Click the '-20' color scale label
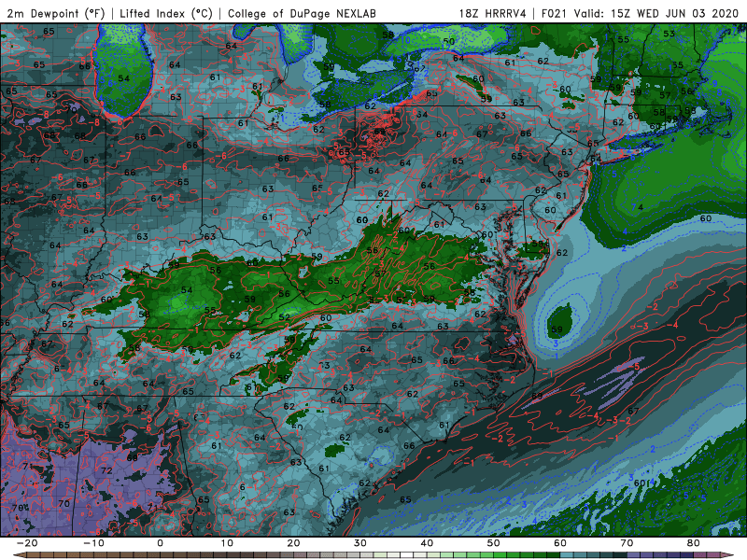 pyautogui.click(x=27, y=543)
